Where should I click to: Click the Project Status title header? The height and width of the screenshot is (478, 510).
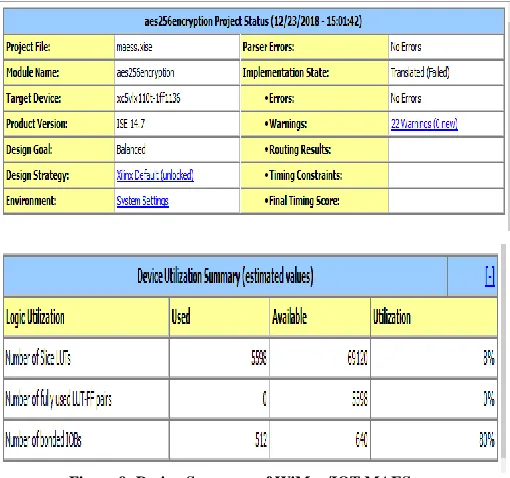253,21
